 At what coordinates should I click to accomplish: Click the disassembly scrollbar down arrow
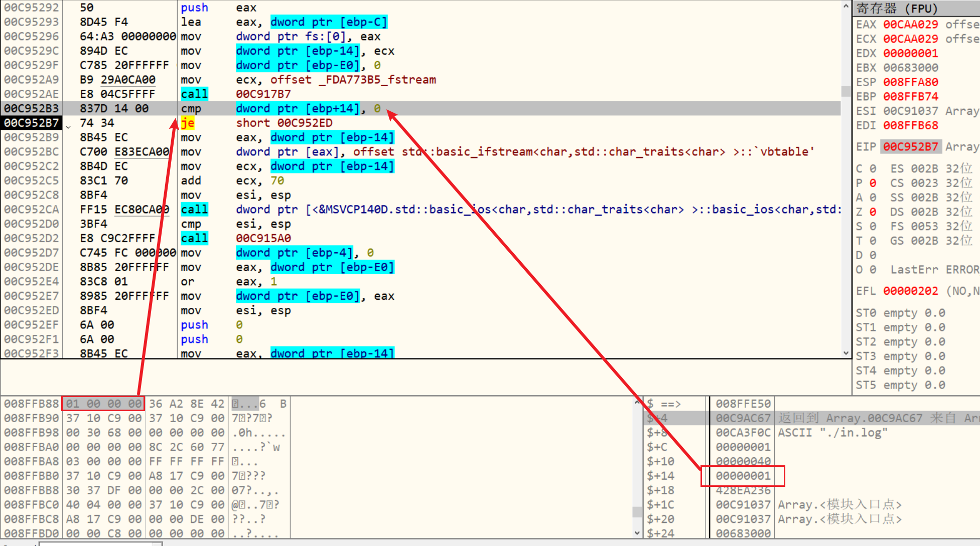click(846, 352)
